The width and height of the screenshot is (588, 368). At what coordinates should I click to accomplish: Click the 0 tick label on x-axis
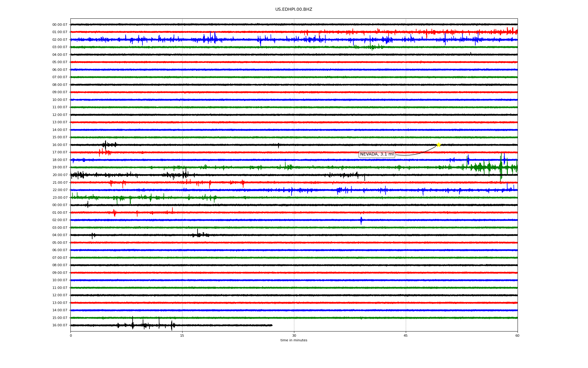coord(71,335)
